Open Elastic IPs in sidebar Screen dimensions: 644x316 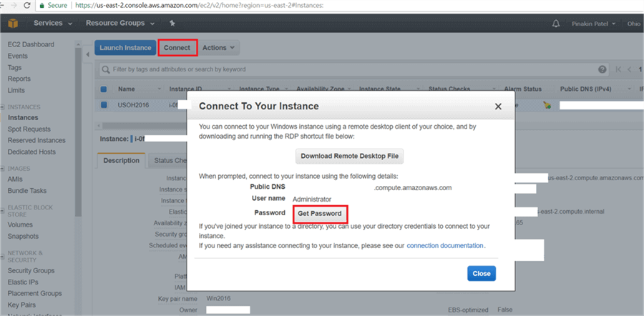point(23,282)
